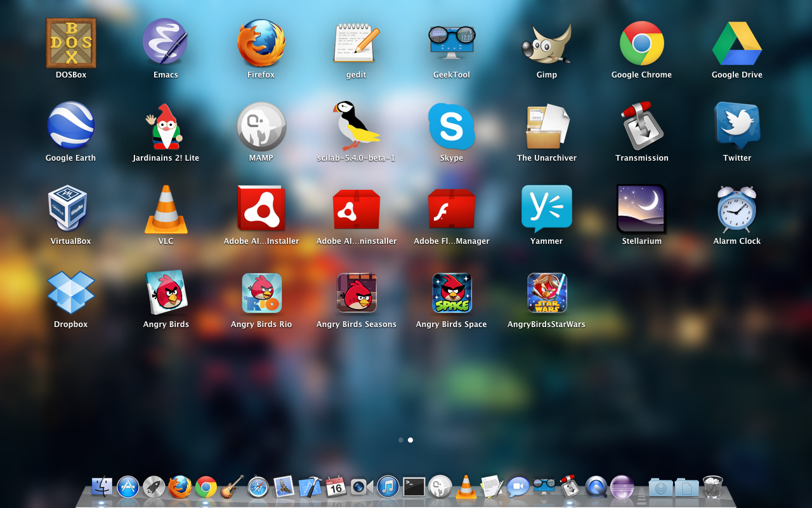Launch The Unarchiver
Screen dimensions: 812x508
tap(547, 126)
